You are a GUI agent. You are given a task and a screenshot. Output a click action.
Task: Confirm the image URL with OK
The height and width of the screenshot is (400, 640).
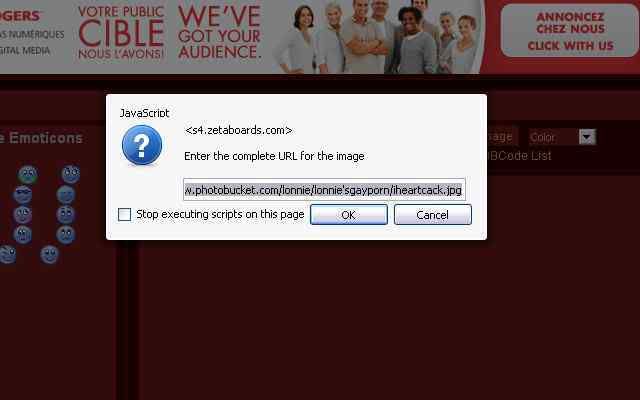[349, 215]
